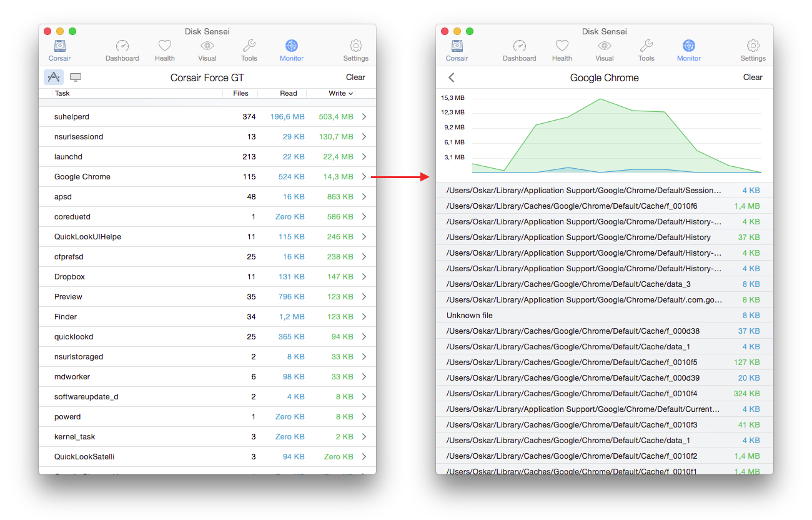Select the Cache/f_000d38 file row

pyautogui.click(x=605, y=331)
